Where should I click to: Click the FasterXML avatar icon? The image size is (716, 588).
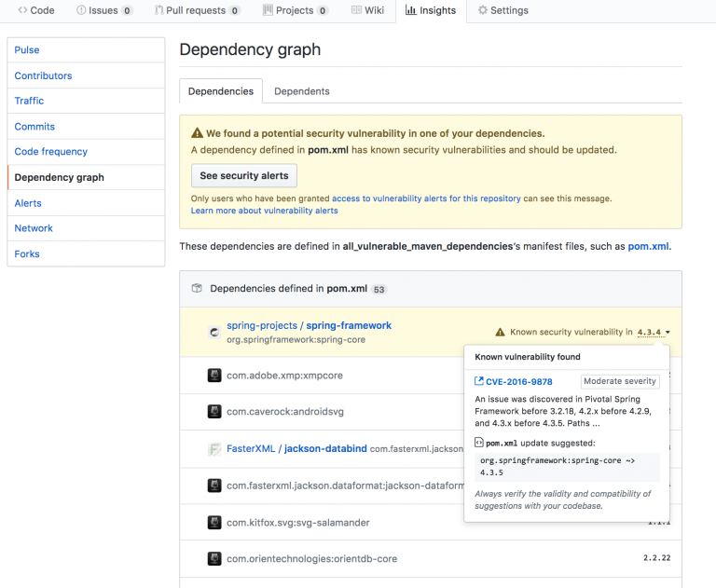[x=213, y=449]
